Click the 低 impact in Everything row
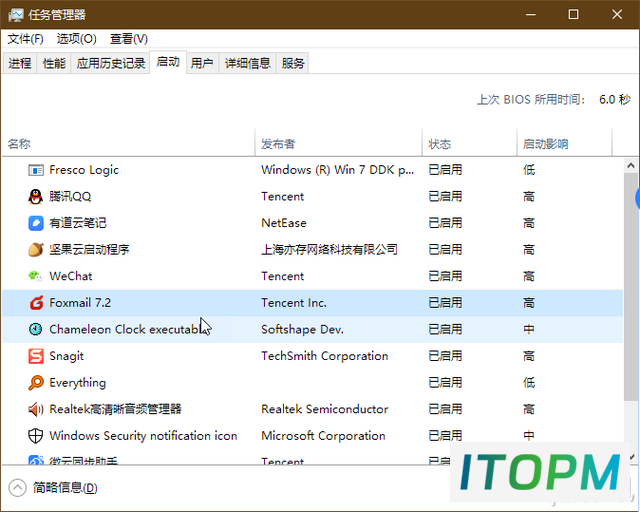The image size is (640, 512). coord(529,383)
